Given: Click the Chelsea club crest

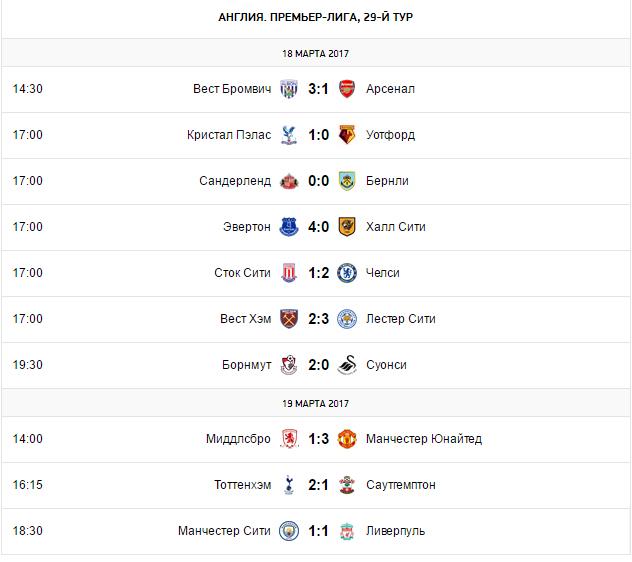Looking at the screenshot, I should (x=347, y=273).
